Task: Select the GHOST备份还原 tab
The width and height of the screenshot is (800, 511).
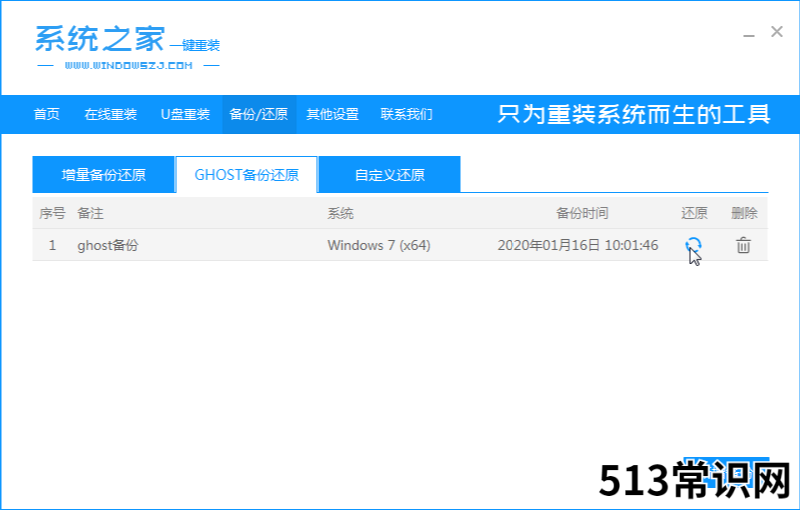Action: pyautogui.click(x=246, y=175)
